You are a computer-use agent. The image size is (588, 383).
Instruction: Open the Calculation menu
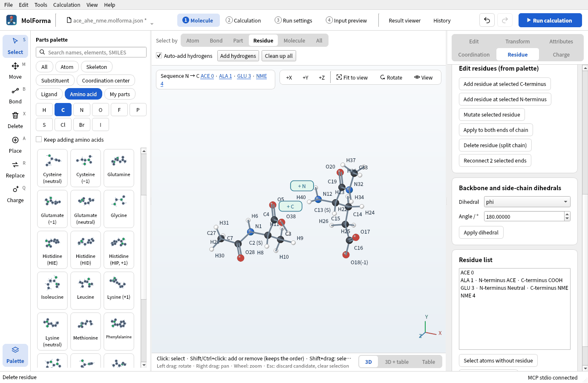[x=66, y=5]
